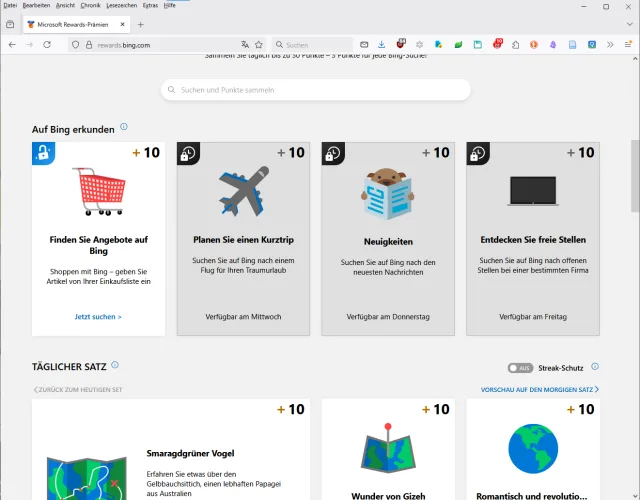
Task: Close the Microsoft Rewards-Prämien tab
Action: 122,24
